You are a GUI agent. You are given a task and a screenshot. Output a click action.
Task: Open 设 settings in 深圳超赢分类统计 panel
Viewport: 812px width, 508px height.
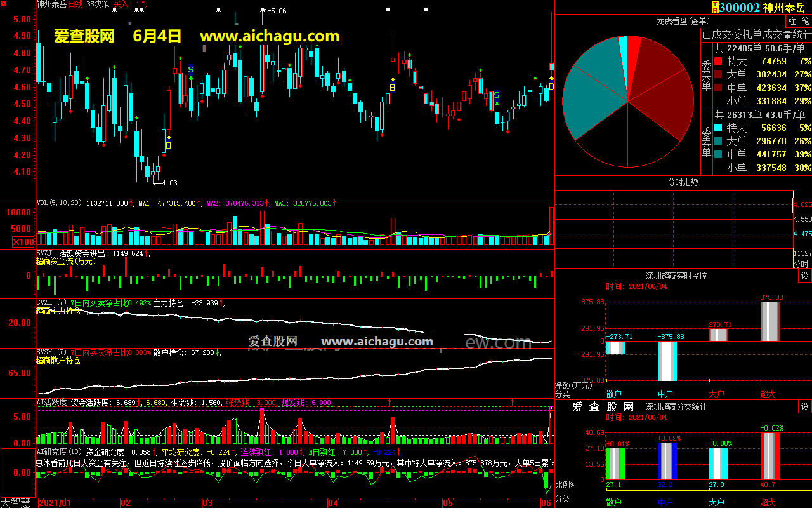(x=804, y=406)
